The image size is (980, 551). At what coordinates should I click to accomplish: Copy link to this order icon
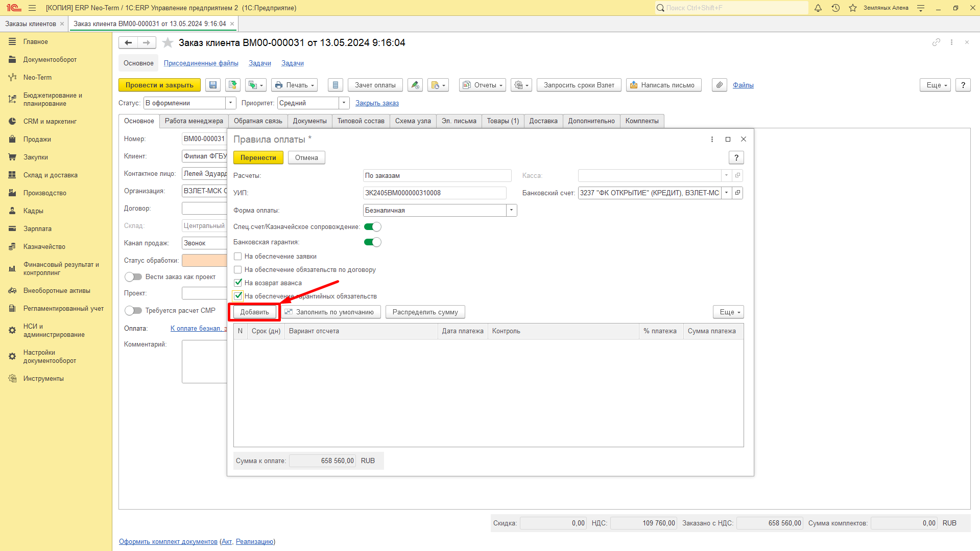[x=936, y=42]
